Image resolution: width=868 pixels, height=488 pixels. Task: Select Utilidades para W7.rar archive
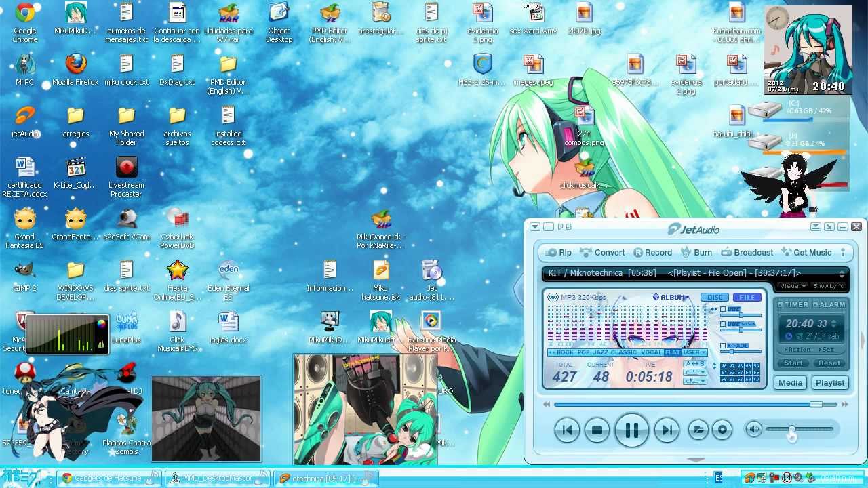229,22
